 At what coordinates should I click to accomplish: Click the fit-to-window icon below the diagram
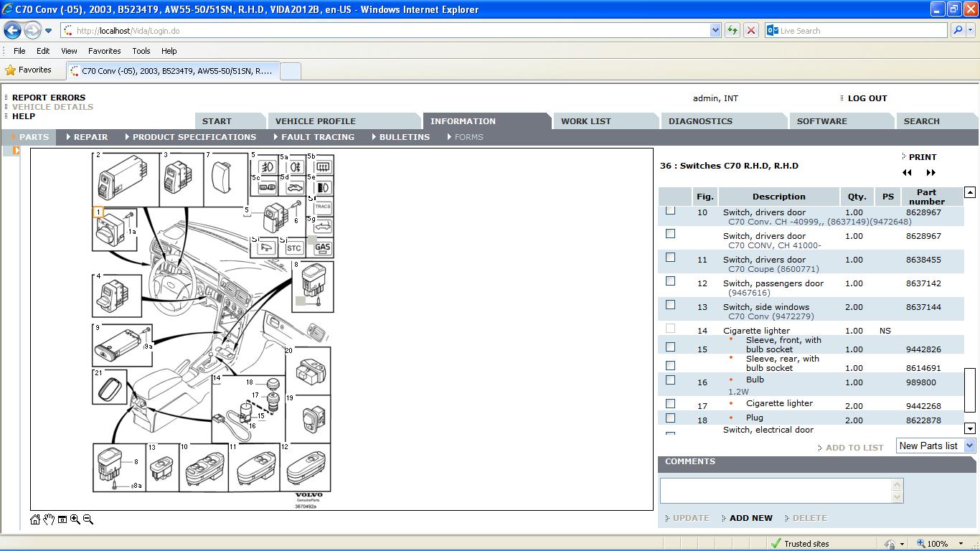[x=62, y=519]
